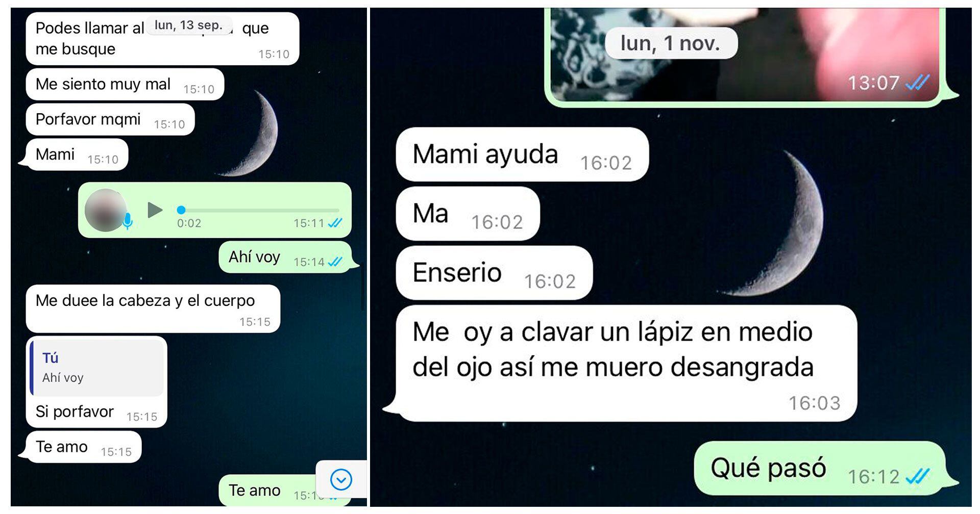The height and width of the screenshot is (514, 980).
Task: Select the 'Porfavor mqmi' message
Action: pyautogui.click(x=110, y=119)
